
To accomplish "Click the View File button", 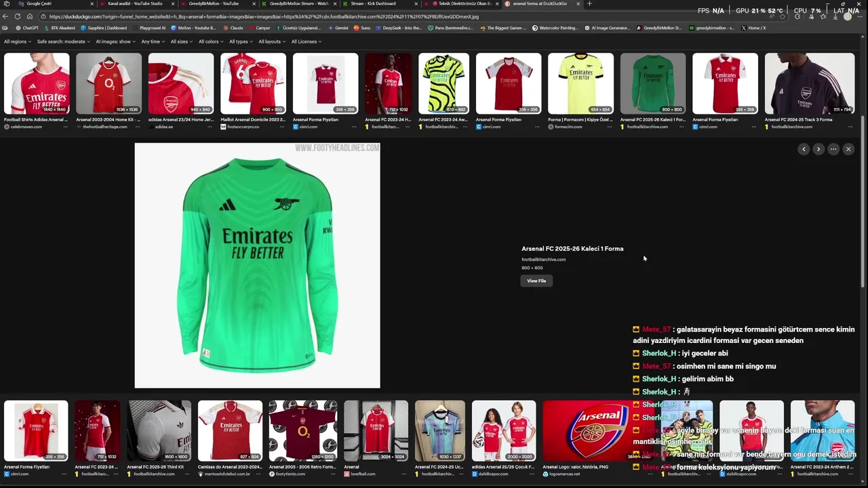I will pyautogui.click(x=536, y=281).
